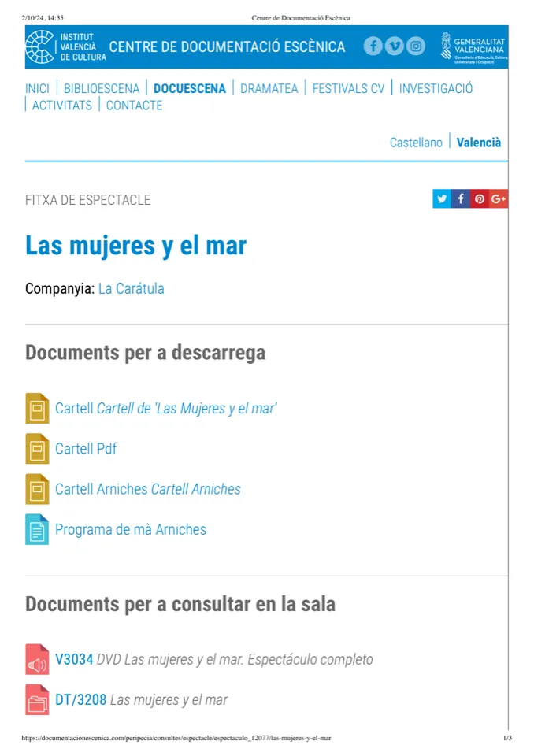This screenshot has height=756, width=534.
Task: Download the Cartell Pdf document
Action: point(86,449)
